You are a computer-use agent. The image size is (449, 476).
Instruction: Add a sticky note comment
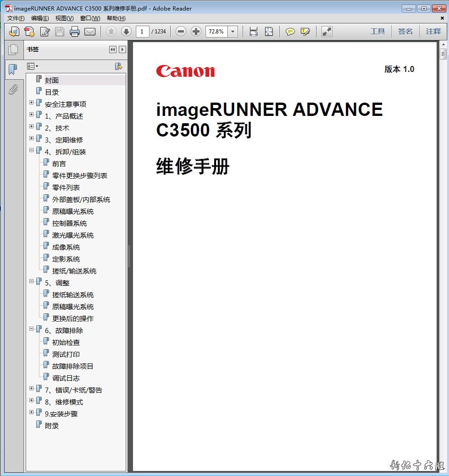(290, 32)
